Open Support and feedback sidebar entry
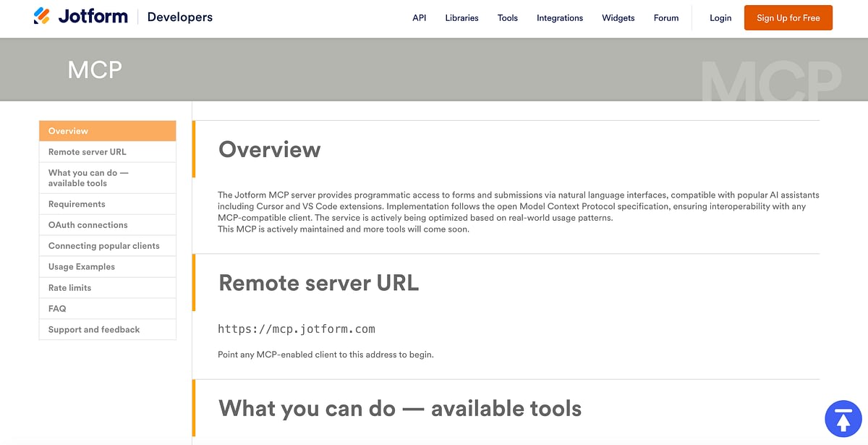The width and height of the screenshot is (868, 445). 108,330
